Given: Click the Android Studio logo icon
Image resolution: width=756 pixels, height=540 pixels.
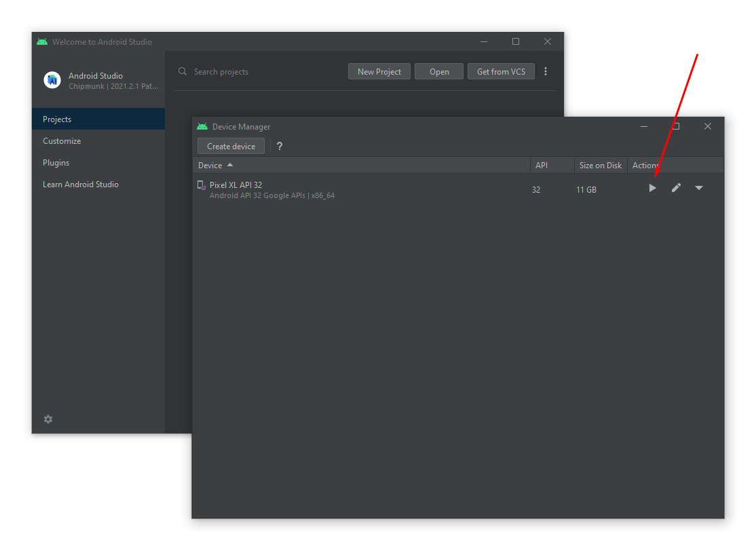Looking at the screenshot, I should pyautogui.click(x=52, y=80).
